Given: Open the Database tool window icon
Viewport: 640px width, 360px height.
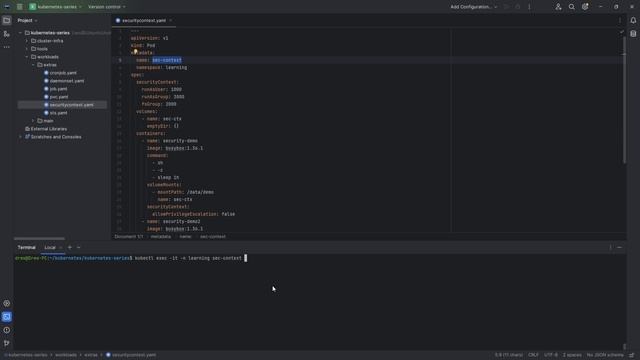Looking at the screenshot, I should click(633, 34).
